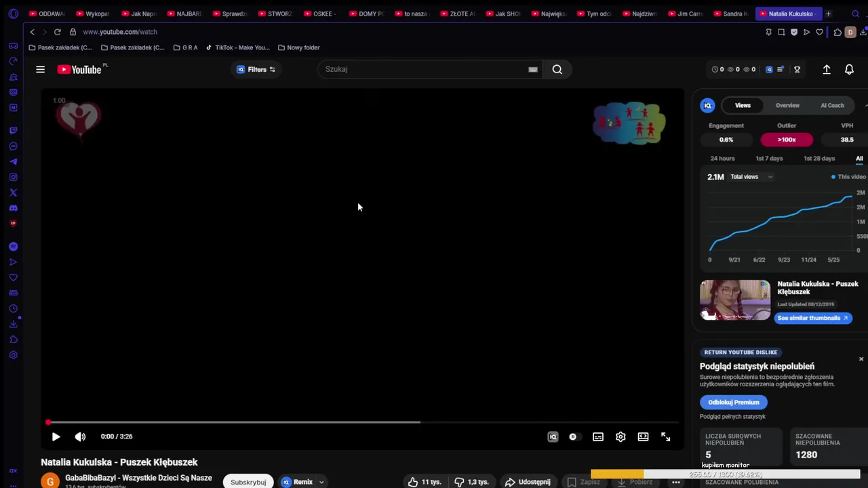Screen dimensions: 868x488
Task: Open the browser profile D avatar
Action: (x=850, y=32)
